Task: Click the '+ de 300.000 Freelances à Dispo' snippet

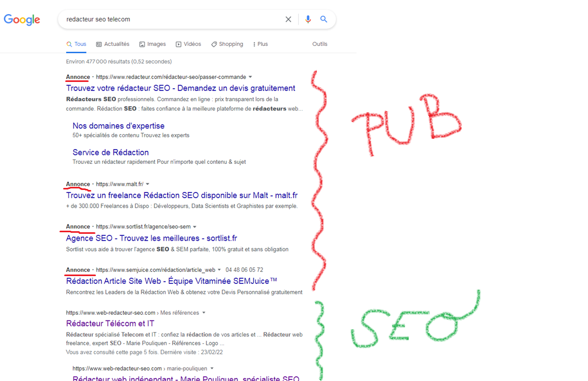Action: [182, 206]
